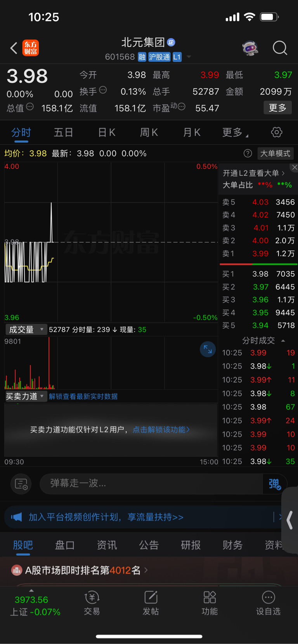Tap the 弹幕走一波 input field
This screenshot has height=644, width=298.
coord(151,484)
